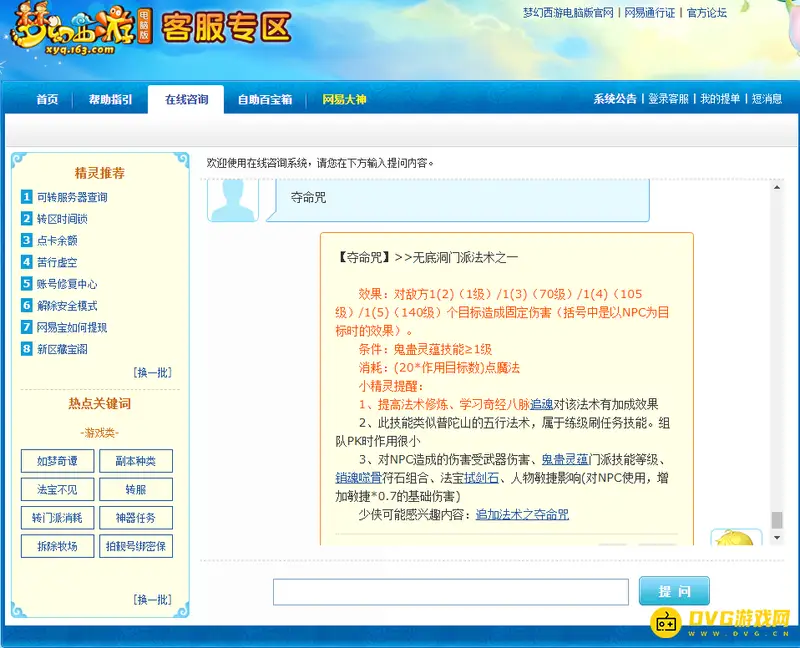The image size is (800, 648).
Task: Click 副本种类 keyword button
Action: coord(136,461)
